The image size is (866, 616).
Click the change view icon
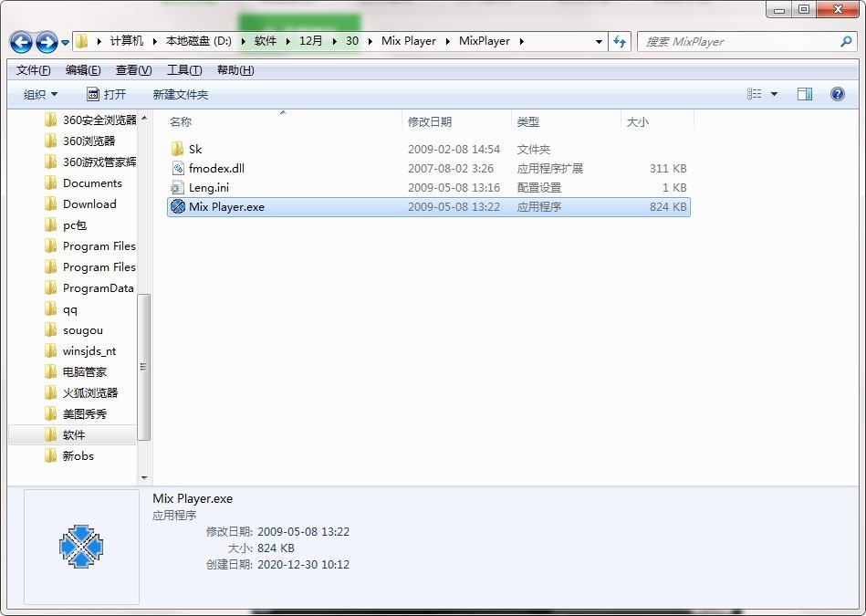point(754,94)
